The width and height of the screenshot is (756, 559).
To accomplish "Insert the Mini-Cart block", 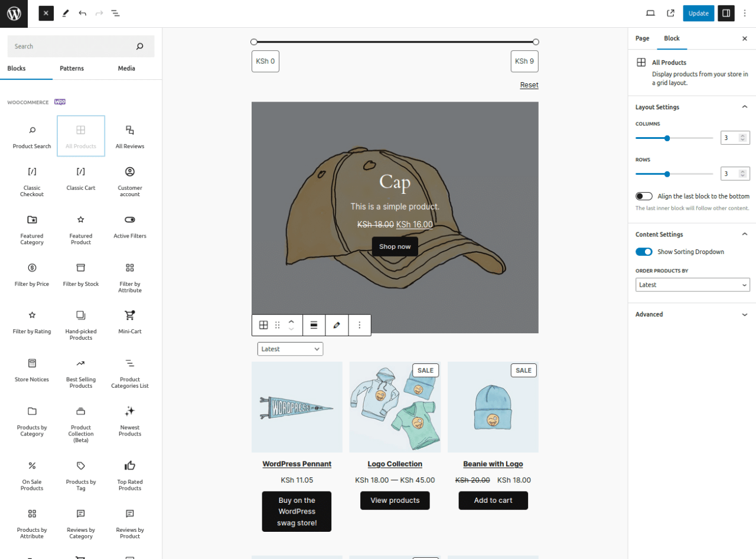I will 130,322.
